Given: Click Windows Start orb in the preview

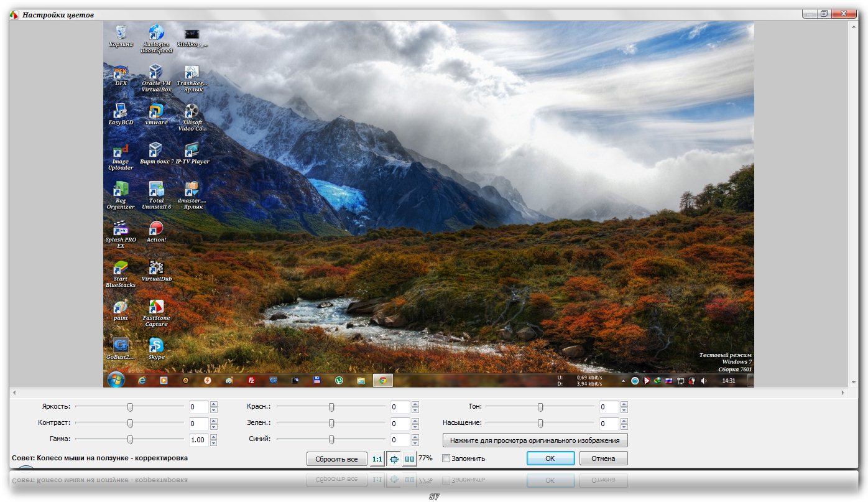Looking at the screenshot, I should tap(116, 380).
